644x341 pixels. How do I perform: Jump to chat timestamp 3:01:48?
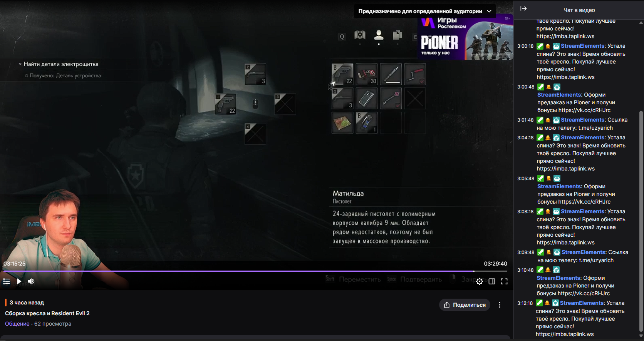[x=525, y=120]
